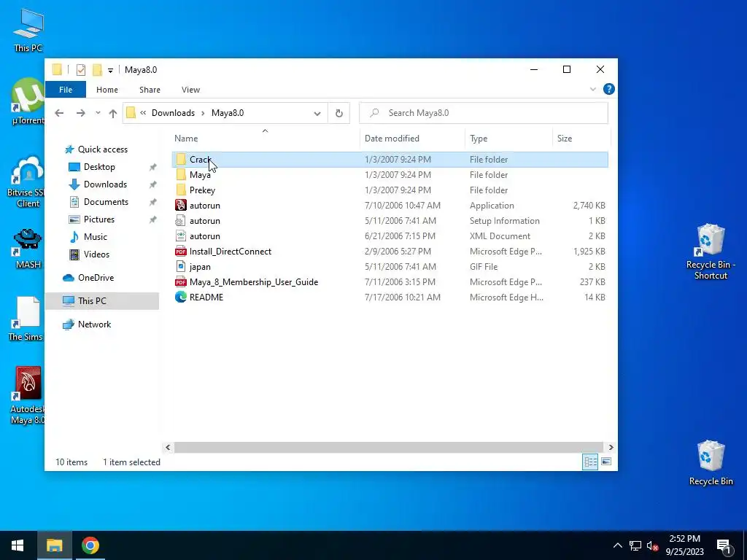Select the japan GIF file icon
The image size is (747, 560).
click(181, 267)
